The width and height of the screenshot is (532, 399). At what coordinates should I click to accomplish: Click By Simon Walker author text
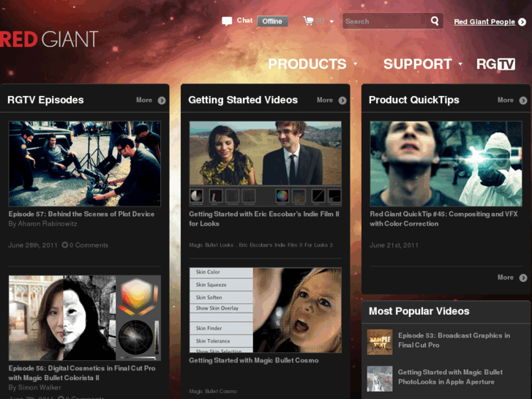coord(34,387)
